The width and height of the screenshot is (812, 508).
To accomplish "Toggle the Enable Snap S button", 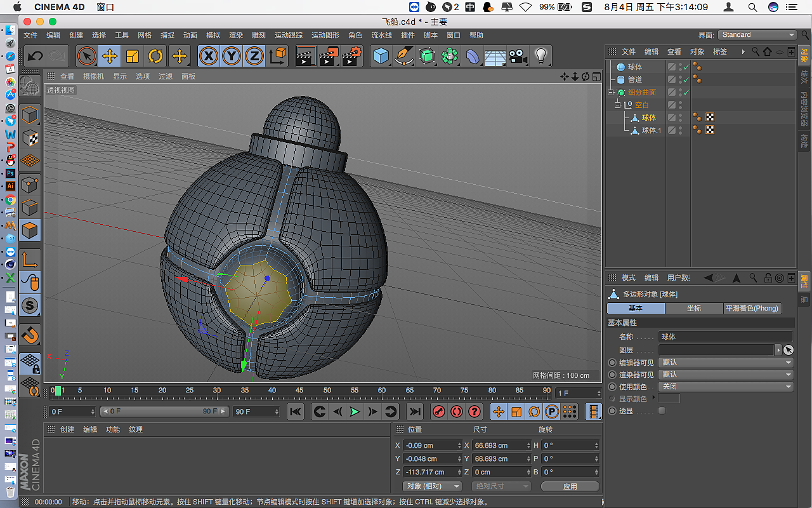I will (x=30, y=305).
